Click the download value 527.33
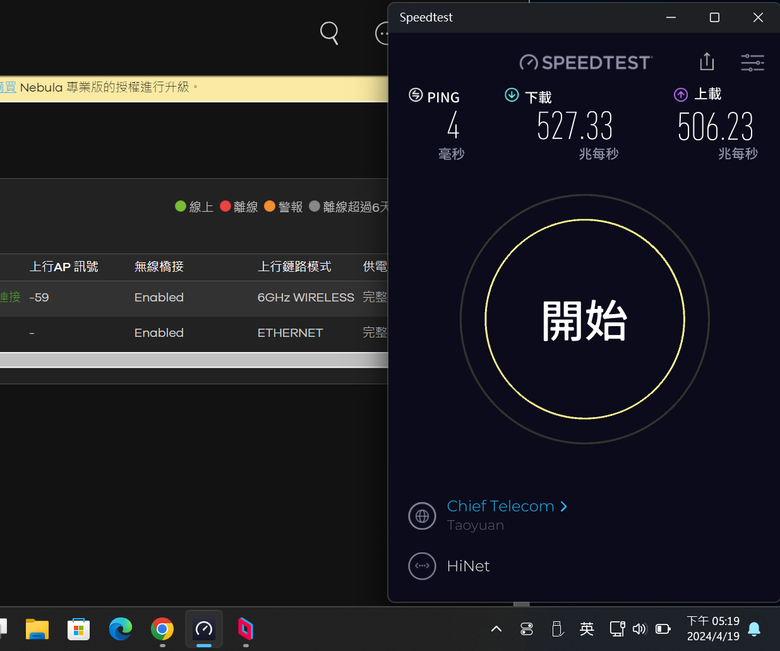 (575, 126)
